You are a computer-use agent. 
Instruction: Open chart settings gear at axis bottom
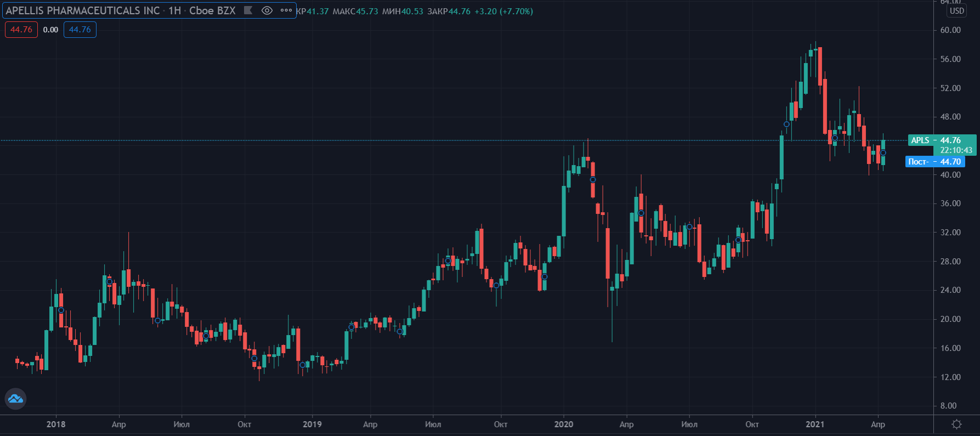(957, 424)
